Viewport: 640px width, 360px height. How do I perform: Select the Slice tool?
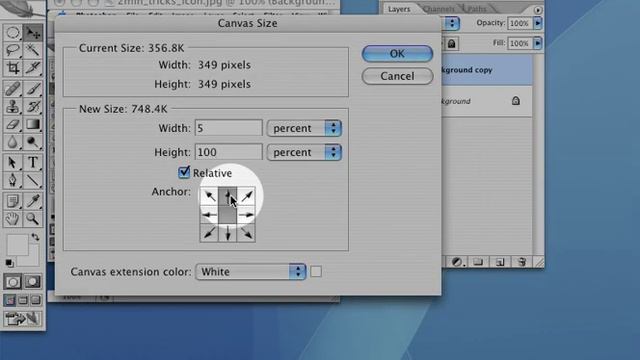pos(33,67)
